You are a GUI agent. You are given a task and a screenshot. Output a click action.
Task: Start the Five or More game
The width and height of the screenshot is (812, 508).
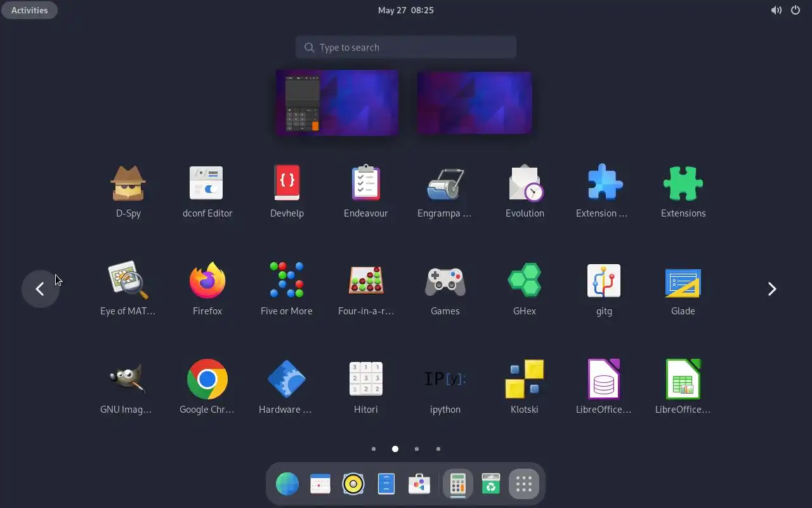(x=287, y=290)
